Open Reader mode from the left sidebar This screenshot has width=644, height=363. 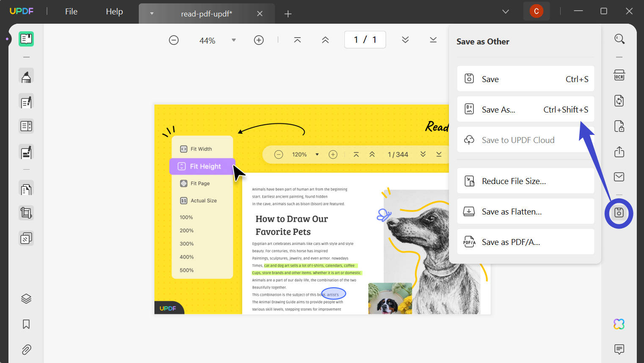[26, 38]
